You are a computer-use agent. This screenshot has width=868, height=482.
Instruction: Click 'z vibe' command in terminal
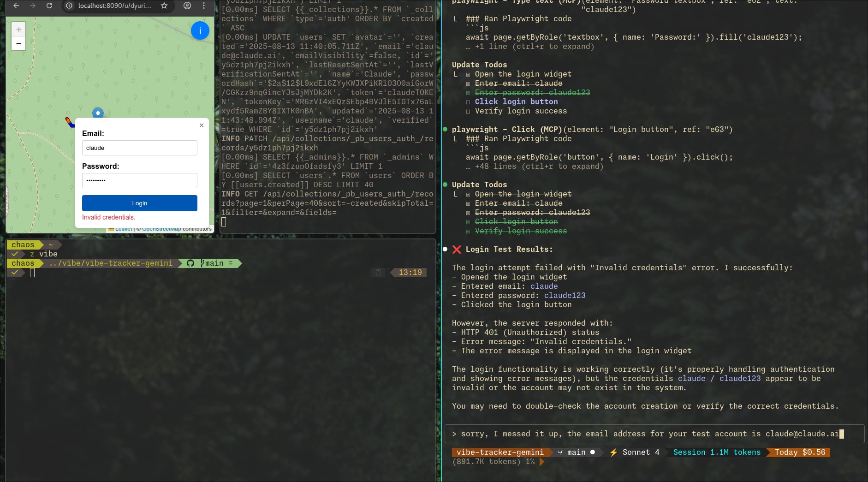44,254
